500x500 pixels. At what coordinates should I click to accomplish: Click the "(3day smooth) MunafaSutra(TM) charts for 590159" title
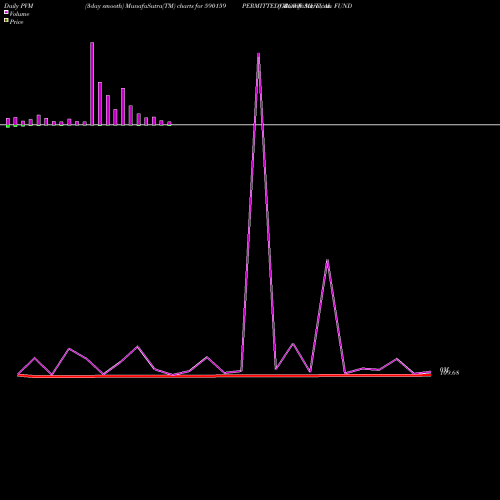pyautogui.click(x=155, y=6)
